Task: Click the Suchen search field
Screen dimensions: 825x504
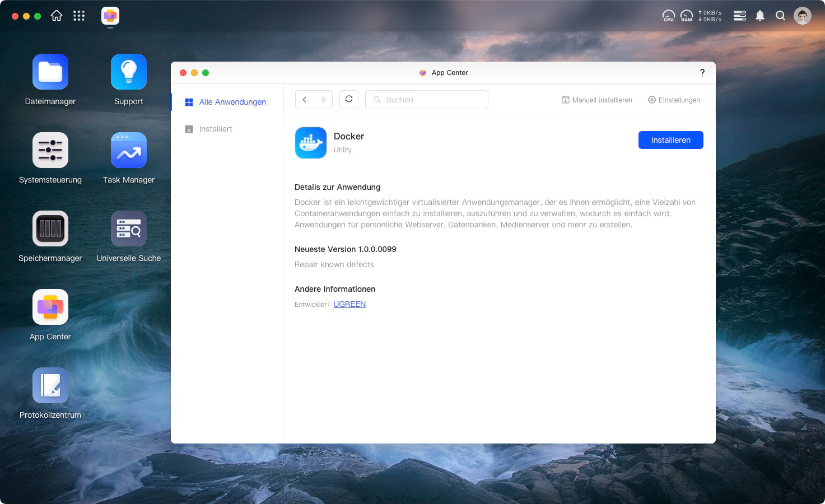Action: coord(427,100)
